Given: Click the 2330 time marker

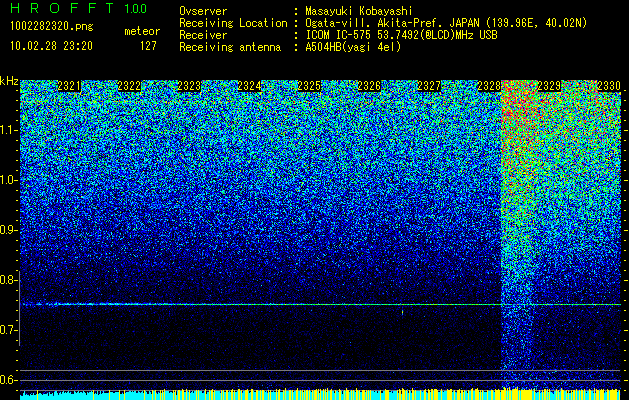Looking at the screenshot, I should pos(609,86).
